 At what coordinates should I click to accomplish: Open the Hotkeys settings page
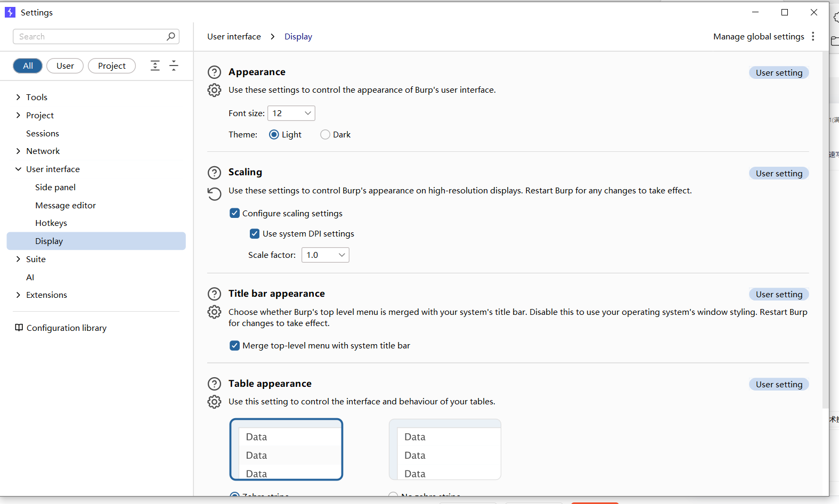pos(51,223)
